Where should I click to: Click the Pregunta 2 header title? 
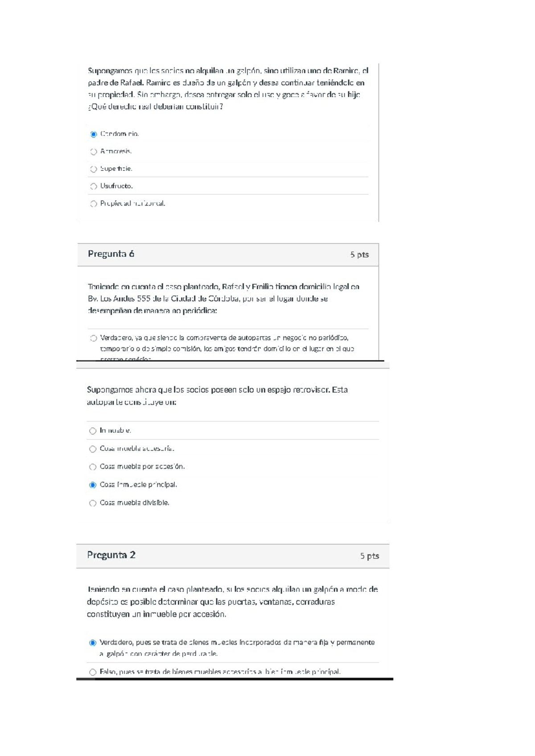pos(111,555)
